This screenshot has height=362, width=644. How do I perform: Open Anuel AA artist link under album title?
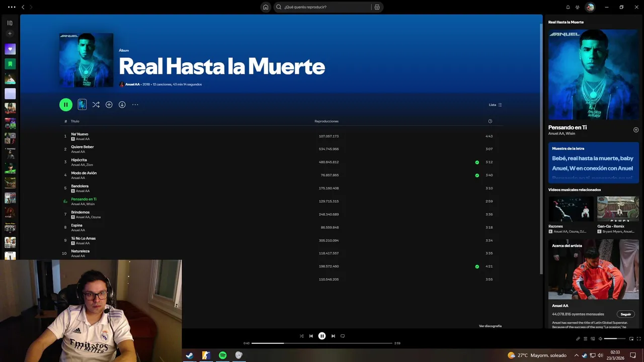(x=132, y=84)
